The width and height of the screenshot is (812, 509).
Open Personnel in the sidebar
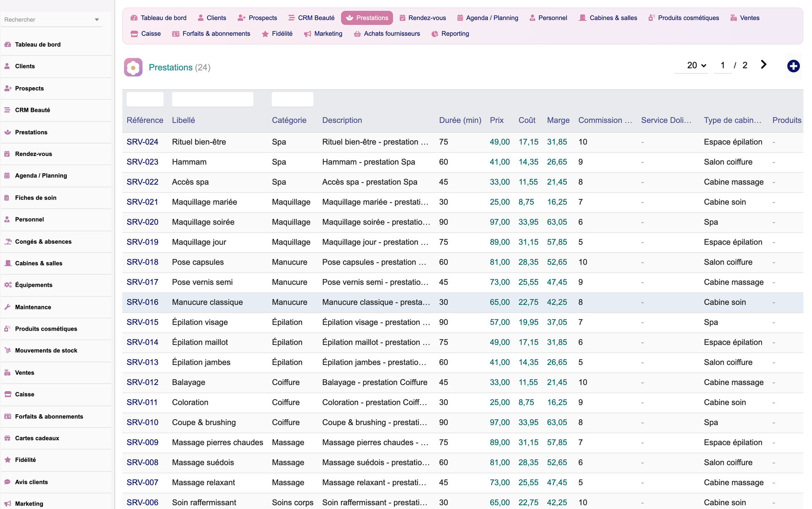[x=29, y=219]
